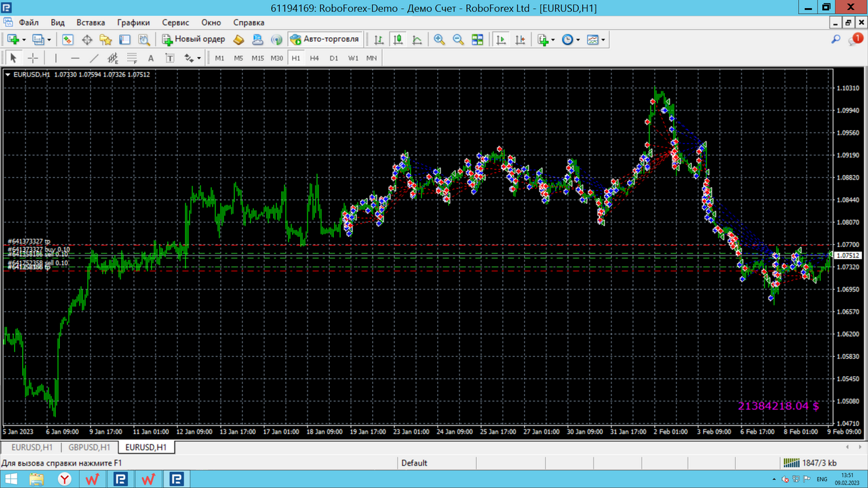This screenshot has height=488, width=868.
Task: Choose the trendline drawing tool
Action: [94, 58]
